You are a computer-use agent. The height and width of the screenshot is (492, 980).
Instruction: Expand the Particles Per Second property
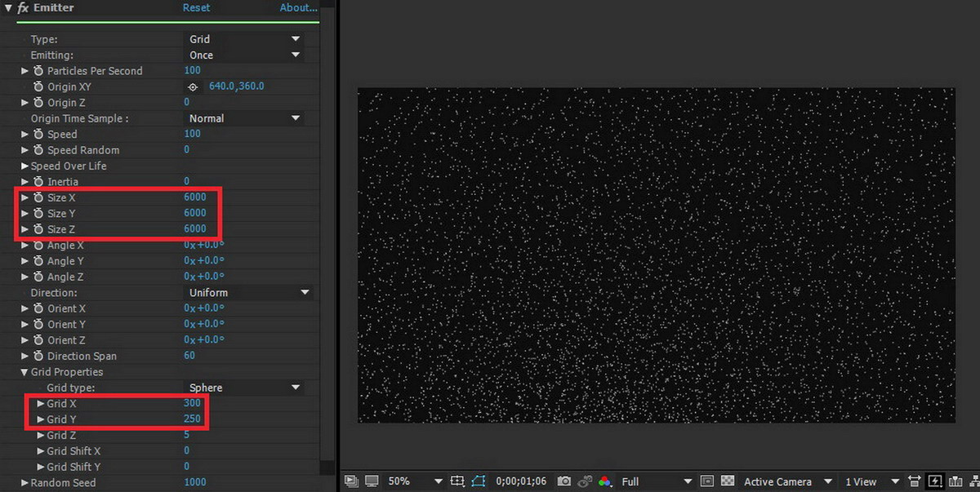(x=25, y=71)
